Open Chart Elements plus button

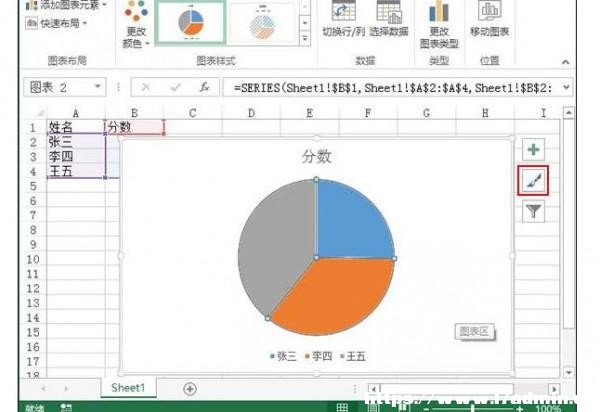click(x=533, y=150)
